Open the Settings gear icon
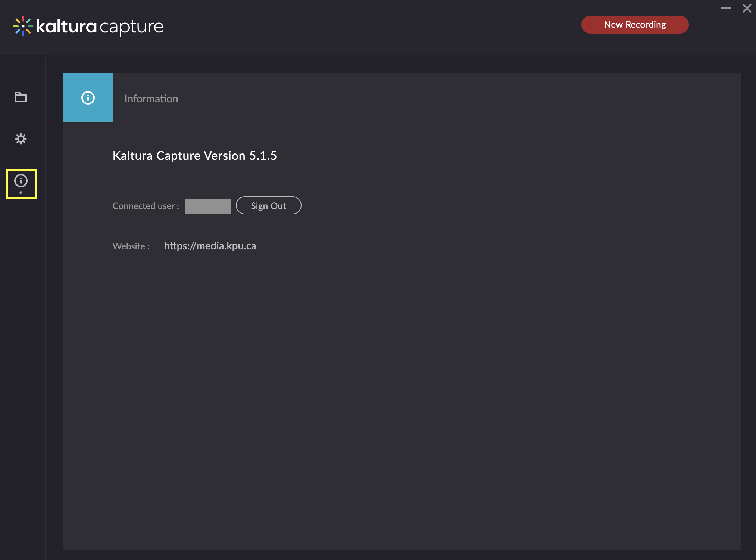The height and width of the screenshot is (560, 756). click(21, 139)
